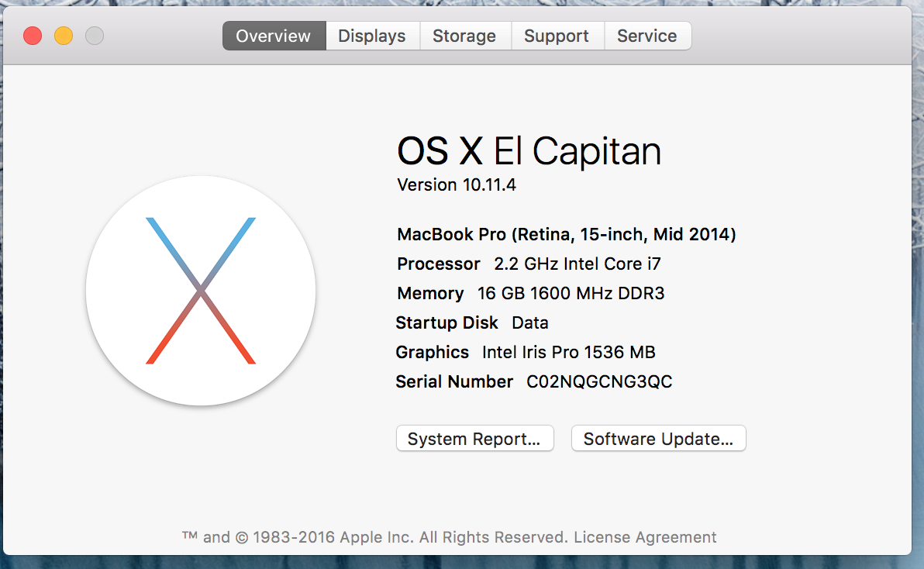Minimize the window with the yellow button
Image resolution: width=924 pixels, height=569 pixels.
pos(64,36)
